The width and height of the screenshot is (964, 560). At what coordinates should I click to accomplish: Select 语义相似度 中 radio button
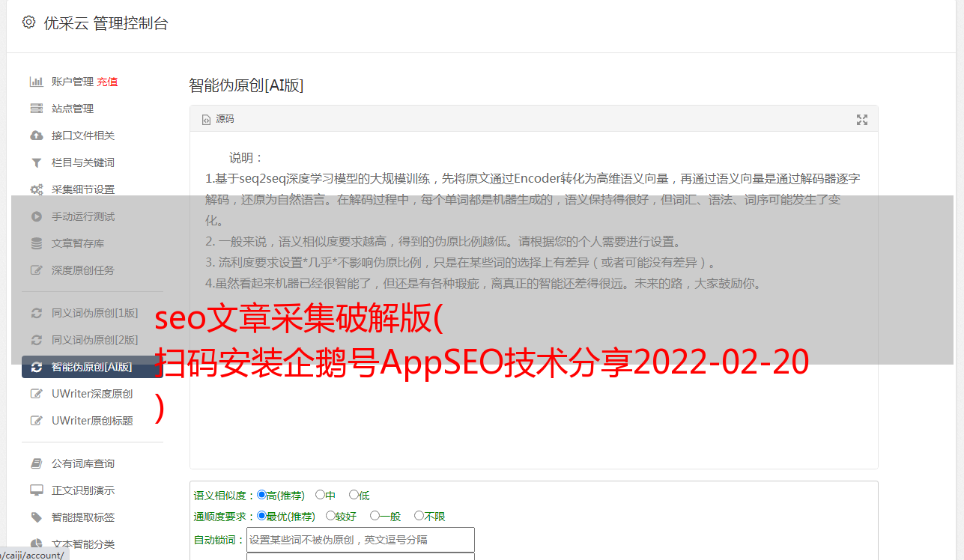point(320,495)
